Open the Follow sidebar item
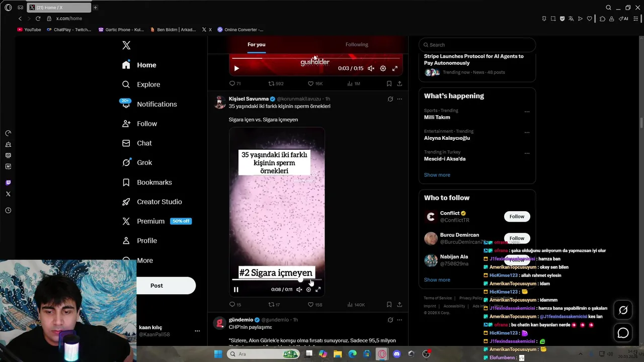Image resolution: width=644 pixels, height=362 pixels. point(140,124)
